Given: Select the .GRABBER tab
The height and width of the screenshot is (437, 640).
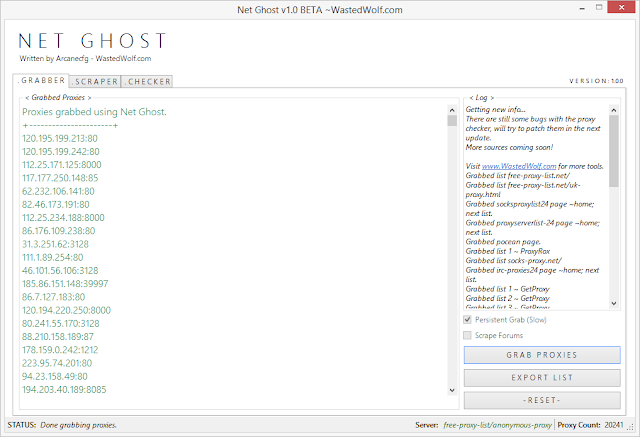Looking at the screenshot, I should [41, 80].
